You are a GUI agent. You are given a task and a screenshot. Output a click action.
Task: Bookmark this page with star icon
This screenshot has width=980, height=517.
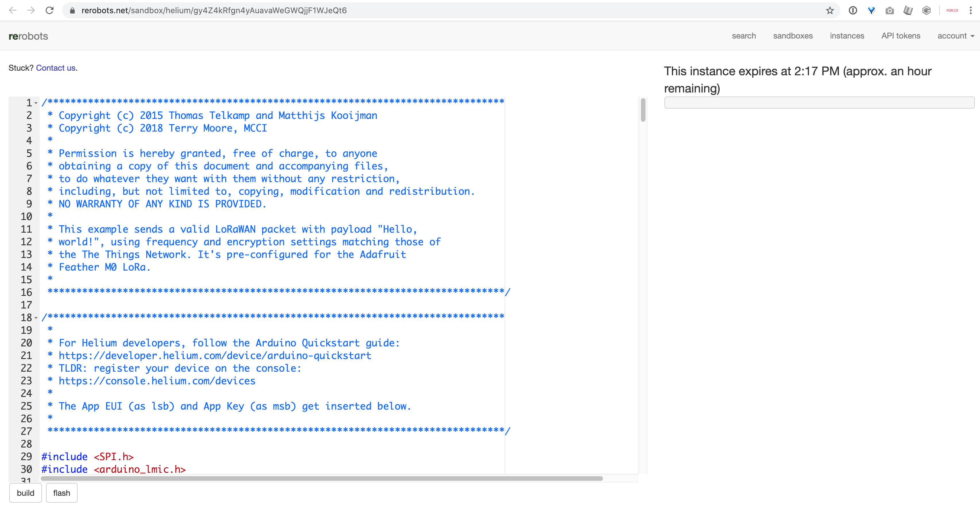[x=830, y=10]
